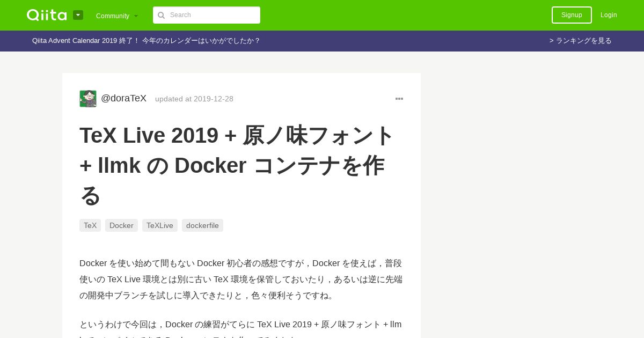Click the Signup button

[x=572, y=15]
